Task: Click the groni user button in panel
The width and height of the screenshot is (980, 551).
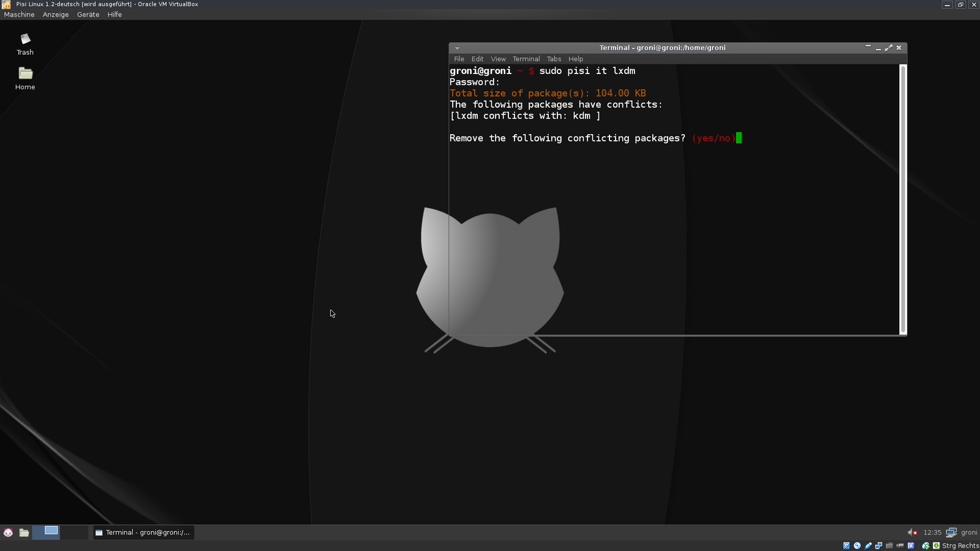Action: tap(969, 533)
